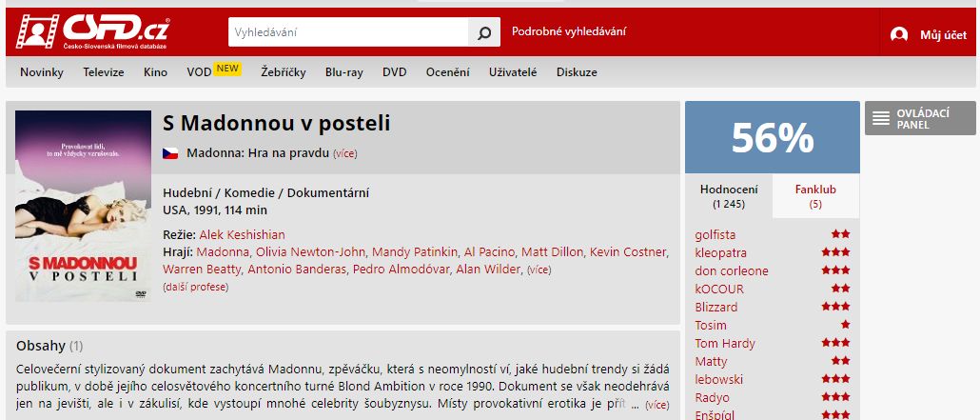Open the Diskuze menu item
Viewport: 980px width, 420px height.
click(x=577, y=72)
